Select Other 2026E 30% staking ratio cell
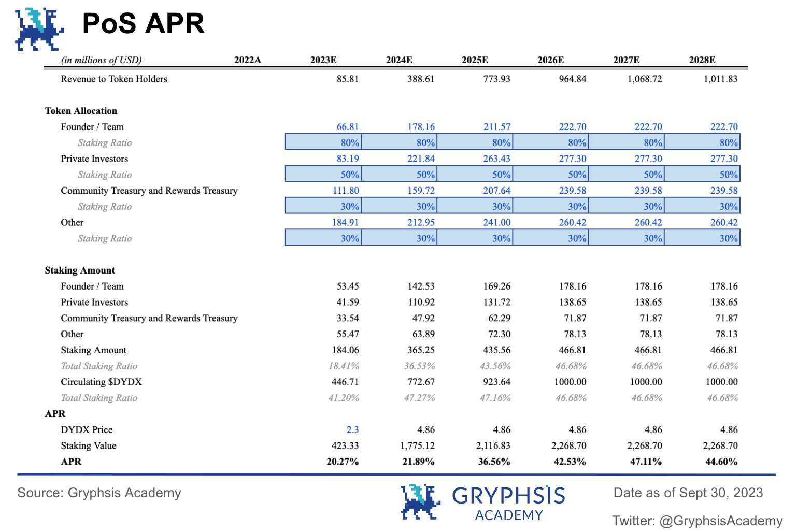Screen dimensions: 797x532 550,238
